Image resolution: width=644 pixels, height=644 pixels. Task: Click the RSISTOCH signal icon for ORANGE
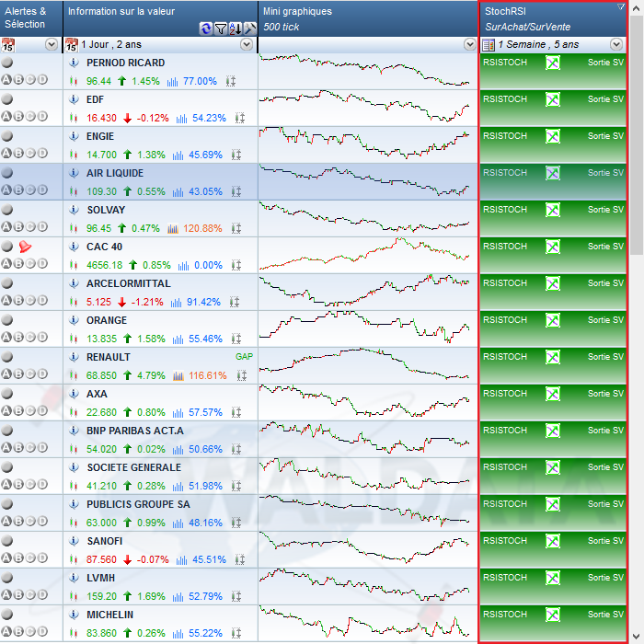point(553,320)
